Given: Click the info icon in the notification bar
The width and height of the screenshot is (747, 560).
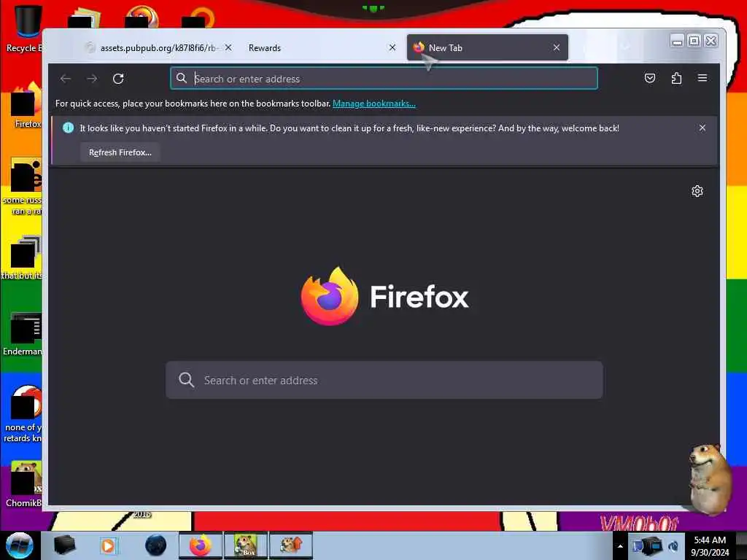Looking at the screenshot, I should click(x=68, y=128).
